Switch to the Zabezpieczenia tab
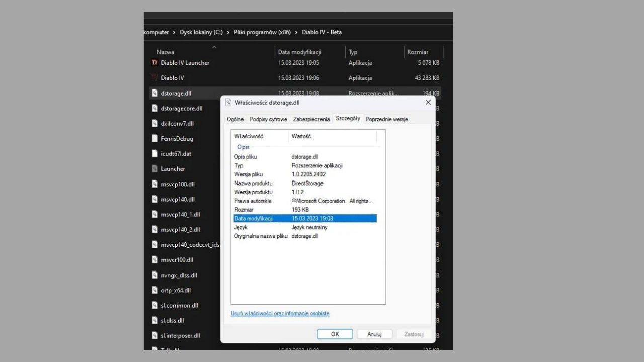This screenshot has width=644, height=362. point(311,119)
